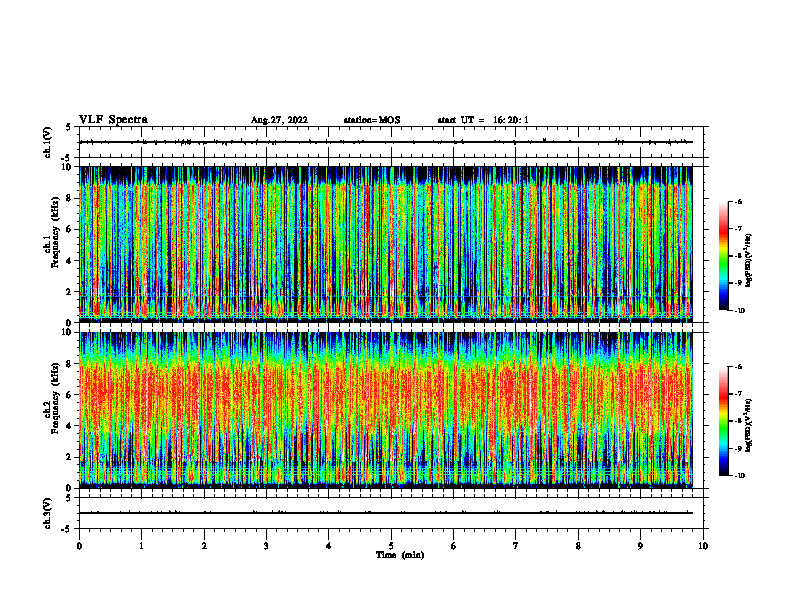Click time axis tick label "2"
Viewport: 792px width, 612px height.
[x=204, y=546]
